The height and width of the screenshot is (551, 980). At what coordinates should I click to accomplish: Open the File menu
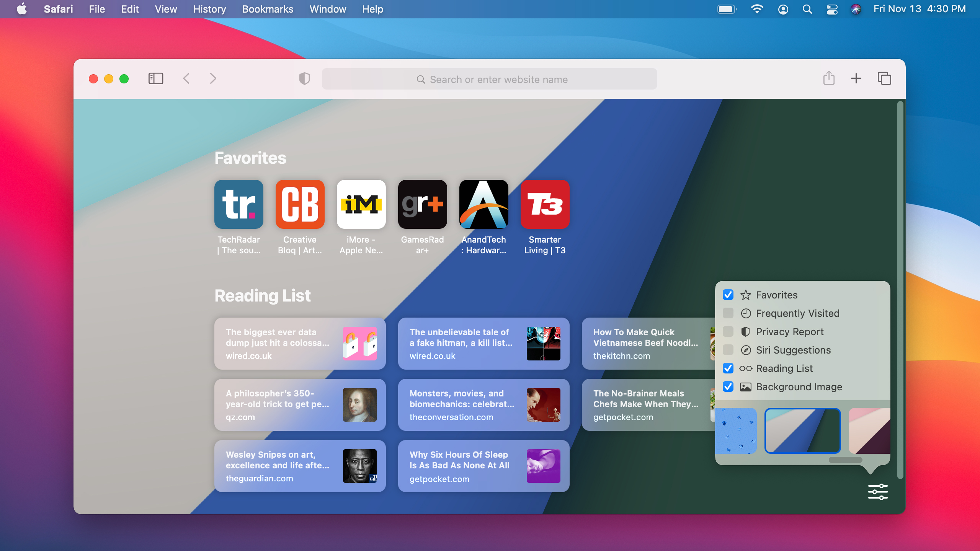tap(97, 9)
